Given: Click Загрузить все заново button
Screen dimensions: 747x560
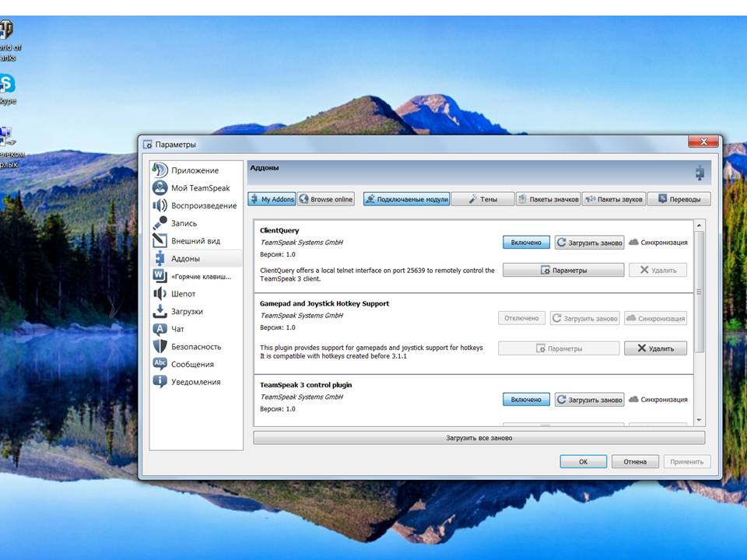Looking at the screenshot, I should point(479,438).
